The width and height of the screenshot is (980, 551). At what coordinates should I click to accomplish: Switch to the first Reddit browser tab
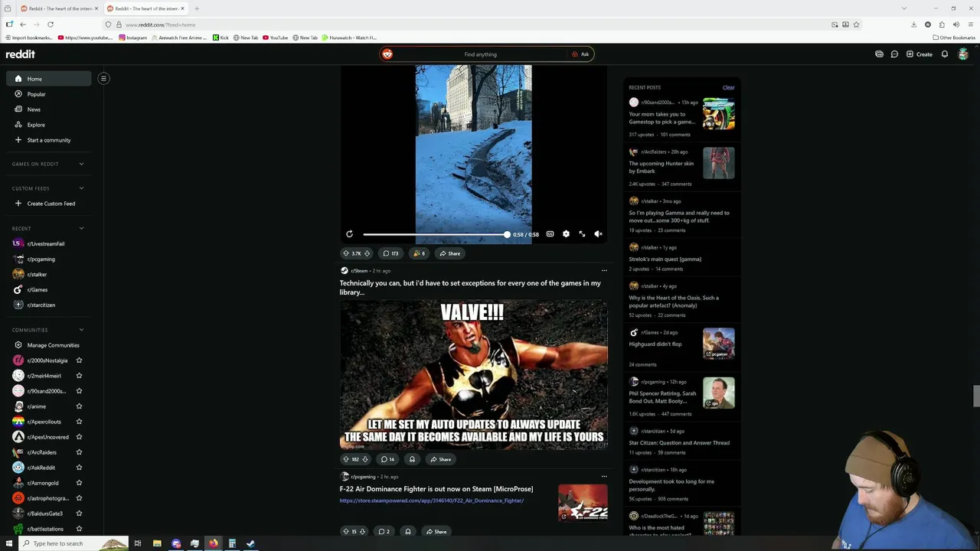[59, 8]
